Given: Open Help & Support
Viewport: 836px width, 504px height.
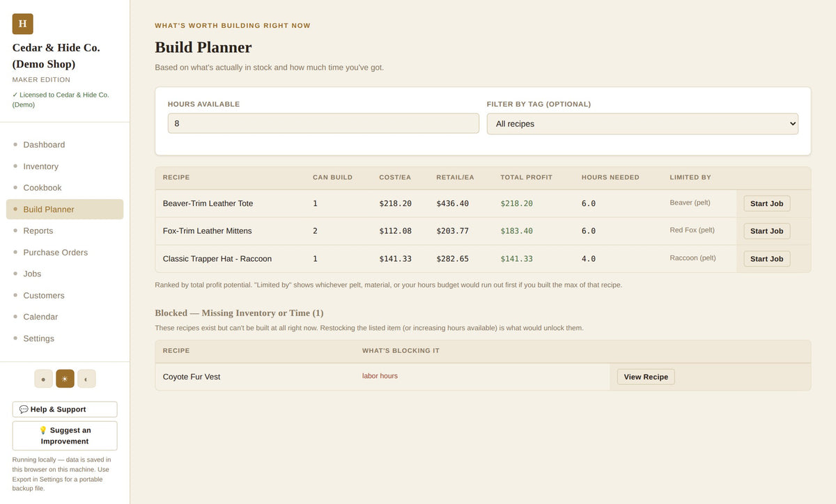Looking at the screenshot, I should coord(65,409).
